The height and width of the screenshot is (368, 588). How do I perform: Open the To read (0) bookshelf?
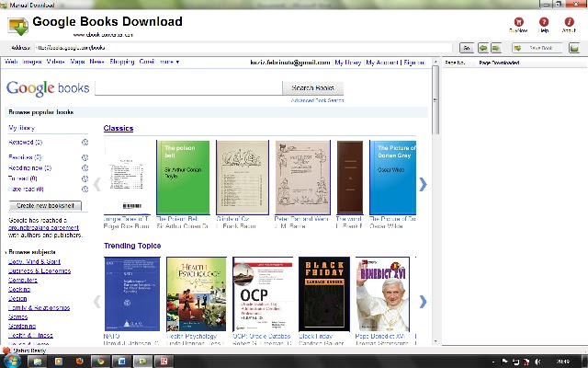(x=23, y=178)
